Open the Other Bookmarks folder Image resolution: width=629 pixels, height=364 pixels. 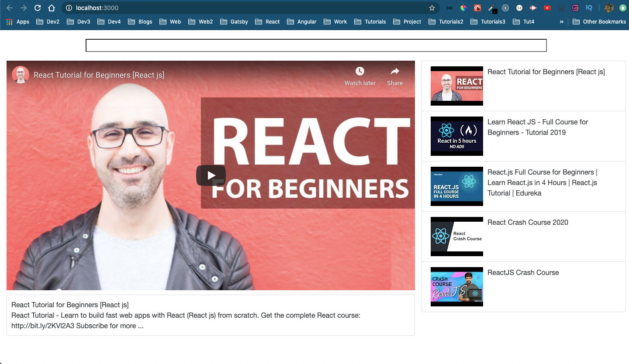point(599,21)
